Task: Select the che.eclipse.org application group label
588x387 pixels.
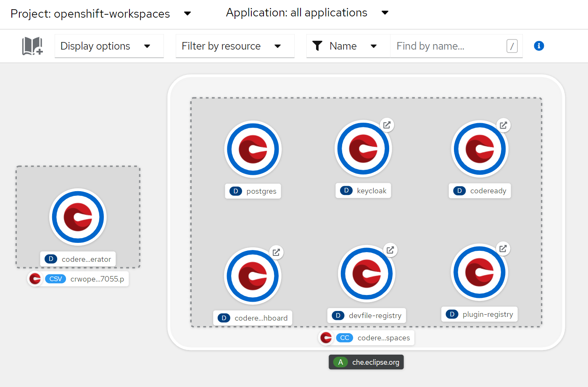Action: (x=367, y=362)
